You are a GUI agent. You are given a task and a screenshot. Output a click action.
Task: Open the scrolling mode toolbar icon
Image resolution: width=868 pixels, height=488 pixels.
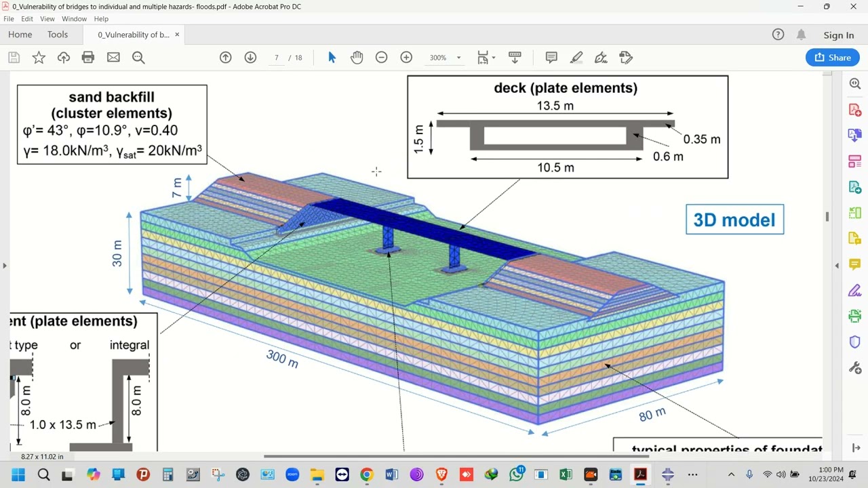tap(515, 58)
